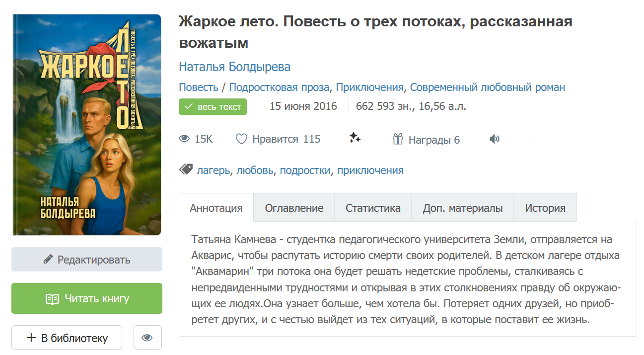Open author link Наталья Болдырева
The width and height of the screenshot is (644, 355).
(x=234, y=67)
